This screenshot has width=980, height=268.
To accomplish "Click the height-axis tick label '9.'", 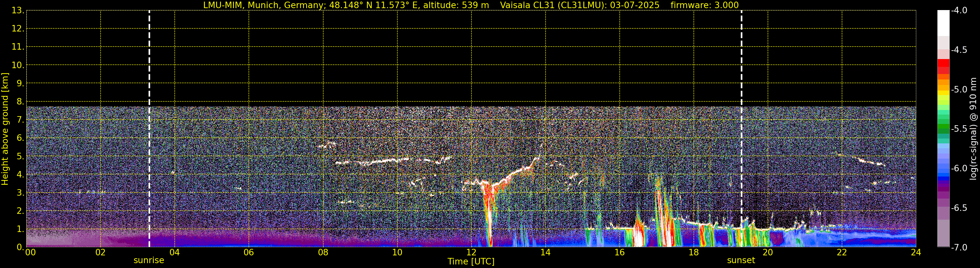I will [x=20, y=83].
